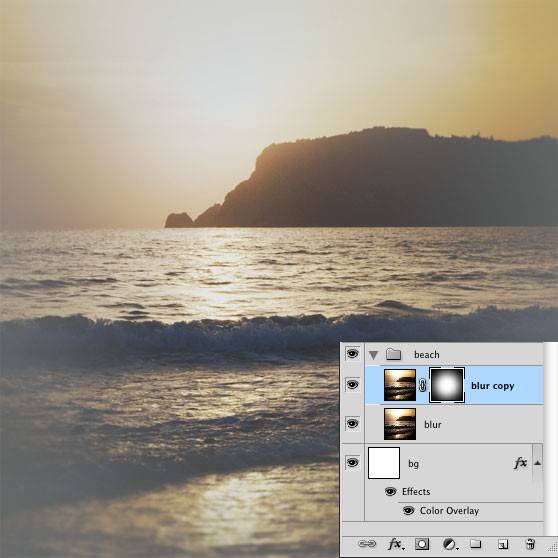Hide the Color Overlay effect

pos(408,511)
